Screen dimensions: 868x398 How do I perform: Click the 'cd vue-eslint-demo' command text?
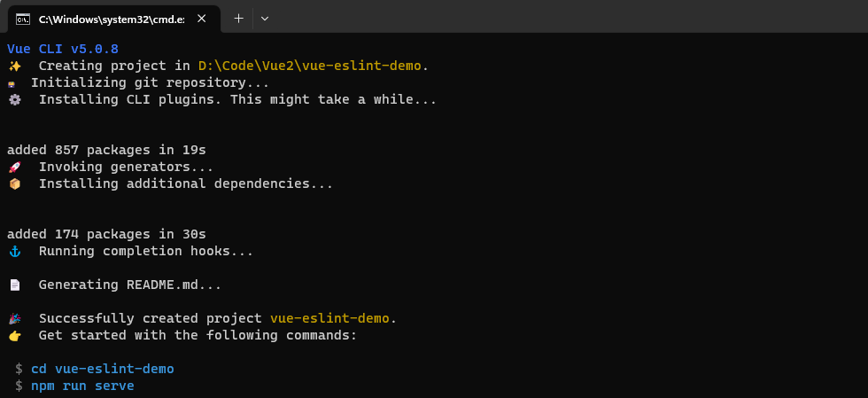coord(102,369)
